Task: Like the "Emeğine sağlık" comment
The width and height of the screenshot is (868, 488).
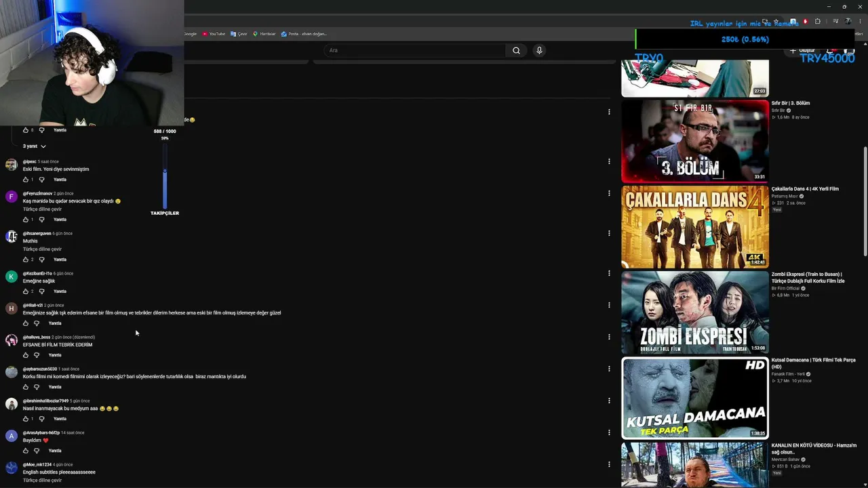Action: pos(26,291)
